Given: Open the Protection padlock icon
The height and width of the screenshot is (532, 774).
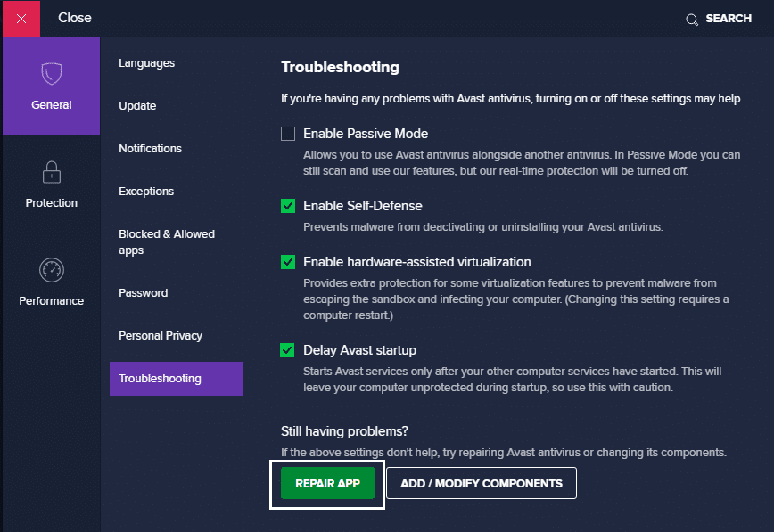Looking at the screenshot, I should click(x=52, y=172).
